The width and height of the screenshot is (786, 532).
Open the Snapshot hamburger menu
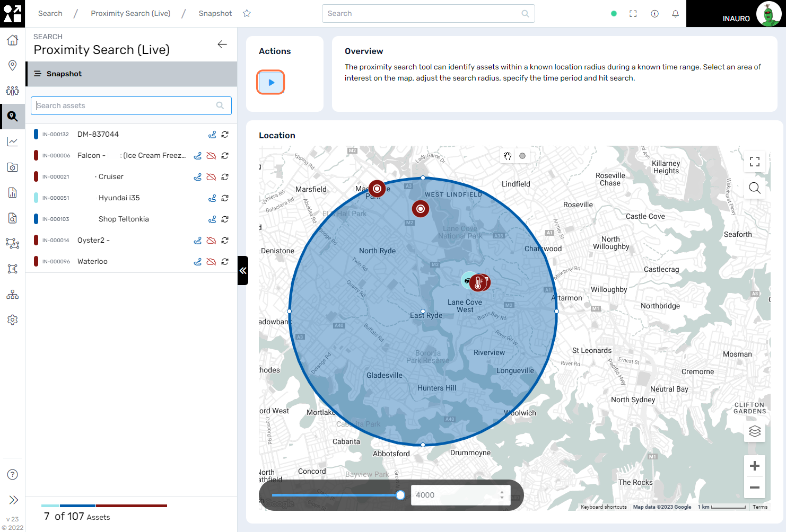(38, 74)
